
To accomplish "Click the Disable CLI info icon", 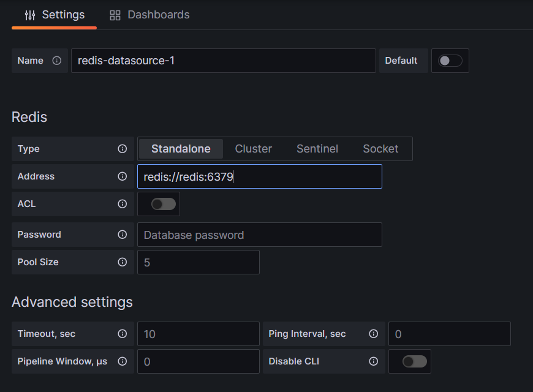I will click(x=373, y=361).
